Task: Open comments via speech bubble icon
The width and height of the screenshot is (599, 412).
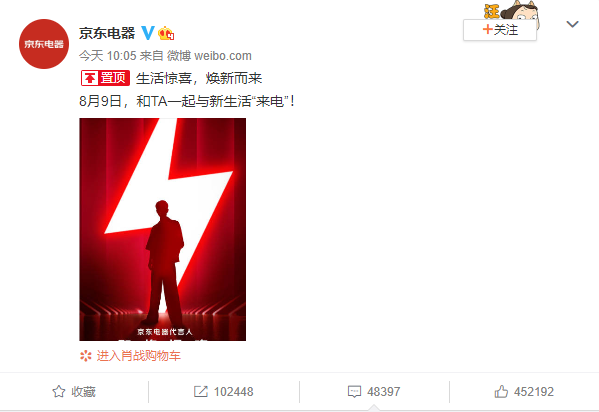Action: pos(354,391)
